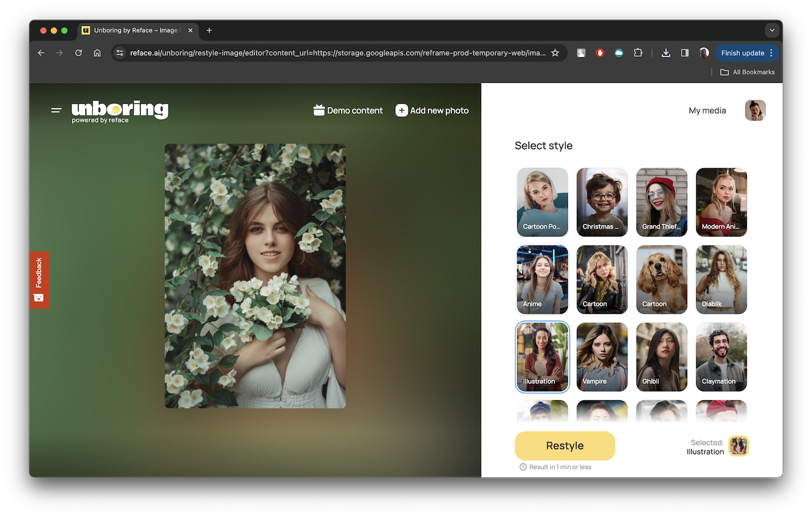The height and width of the screenshot is (516, 812).
Task: Go forward in browser history
Action: pyautogui.click(x=60, y=53)
